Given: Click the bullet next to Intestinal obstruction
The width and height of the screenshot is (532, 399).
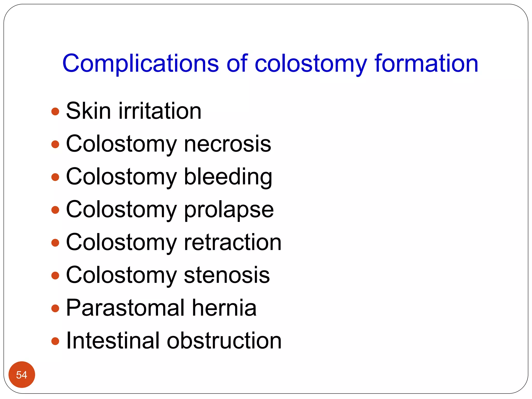Looking at the screenshot, I should click(55, 341).
